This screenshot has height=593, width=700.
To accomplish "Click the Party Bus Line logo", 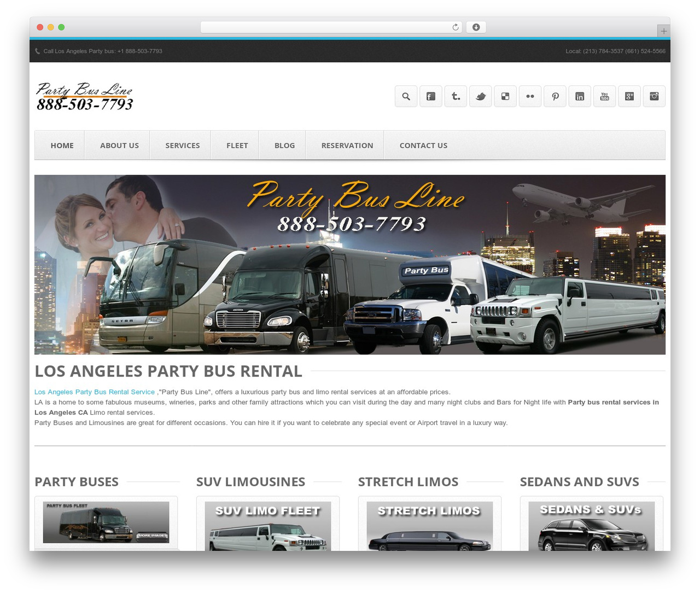I will [85, 97].
